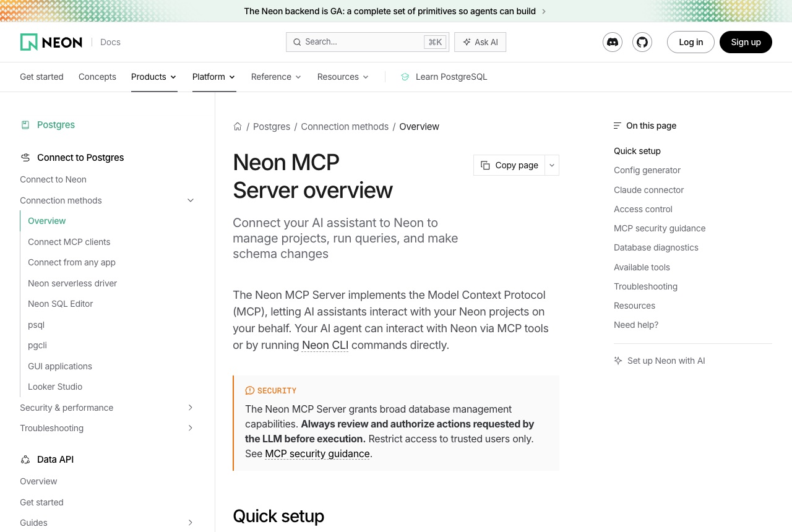Screen dimensions: 792x532
Task: Follow the MCP security guidance inline link
Action: coord(317,453)
